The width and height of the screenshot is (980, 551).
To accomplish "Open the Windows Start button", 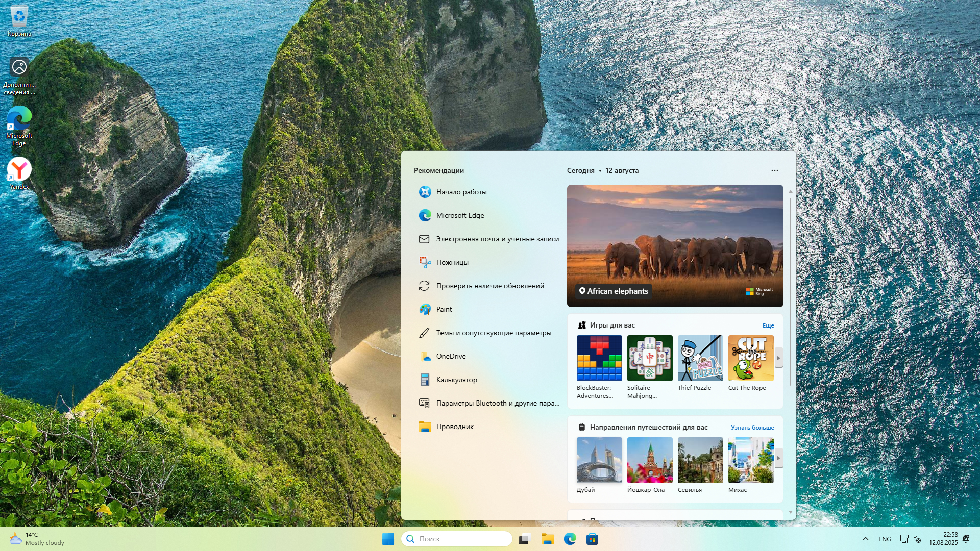I will point(388,539).
